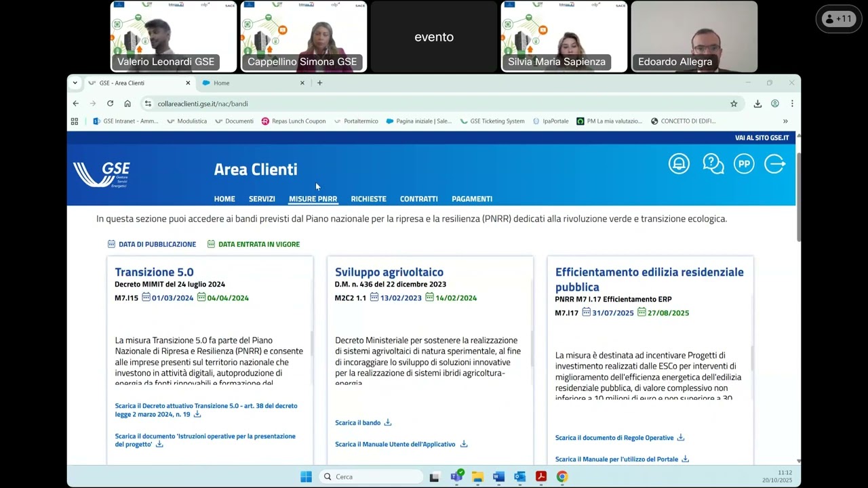This screenshot has width=868, height=488.
Task: Download Istruzioni operative per la presentazione del progetto
Action: pyautogui.click(x=205, y=440)
